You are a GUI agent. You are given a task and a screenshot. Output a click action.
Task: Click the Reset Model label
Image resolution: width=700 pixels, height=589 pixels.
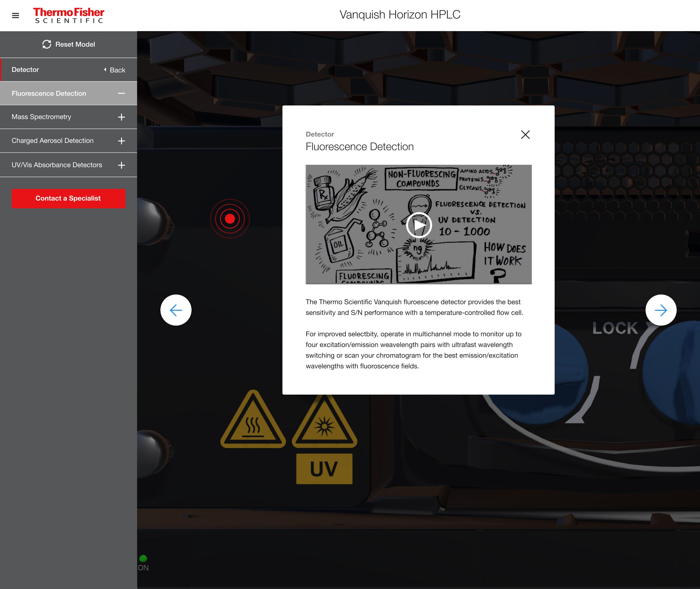point(75,44)
